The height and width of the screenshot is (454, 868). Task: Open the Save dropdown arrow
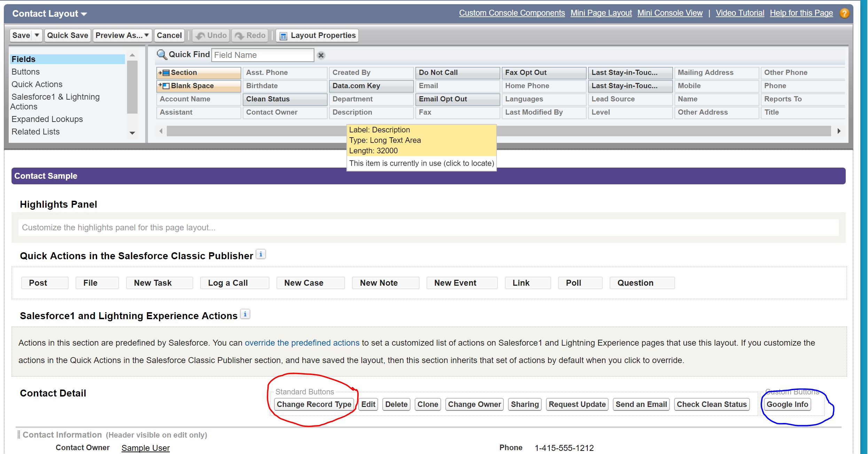[37, 35]
